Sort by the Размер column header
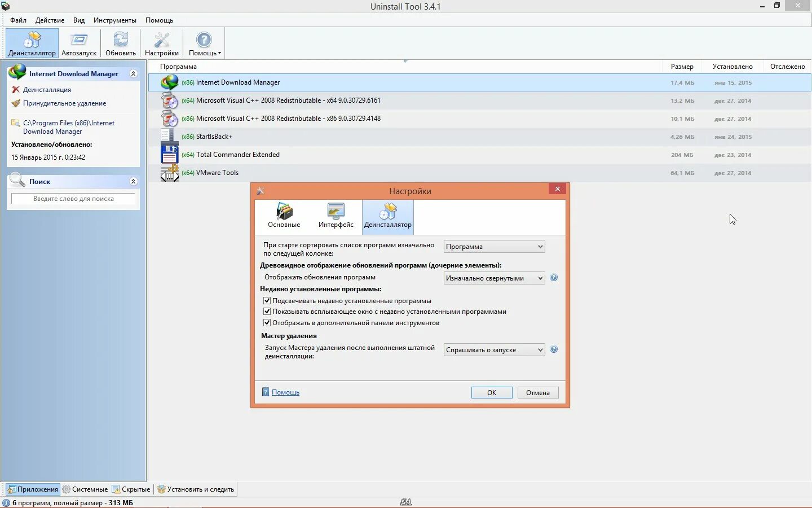 682,67
